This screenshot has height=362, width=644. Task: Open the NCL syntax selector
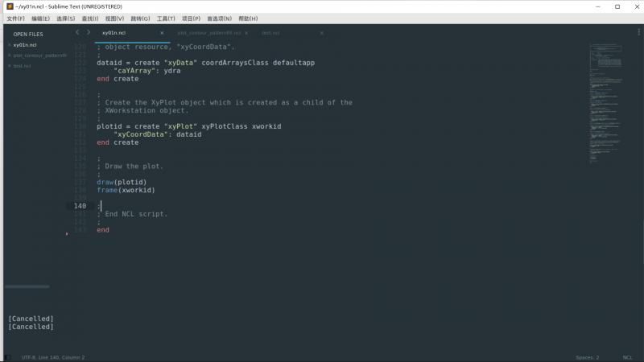click(627, 357)
